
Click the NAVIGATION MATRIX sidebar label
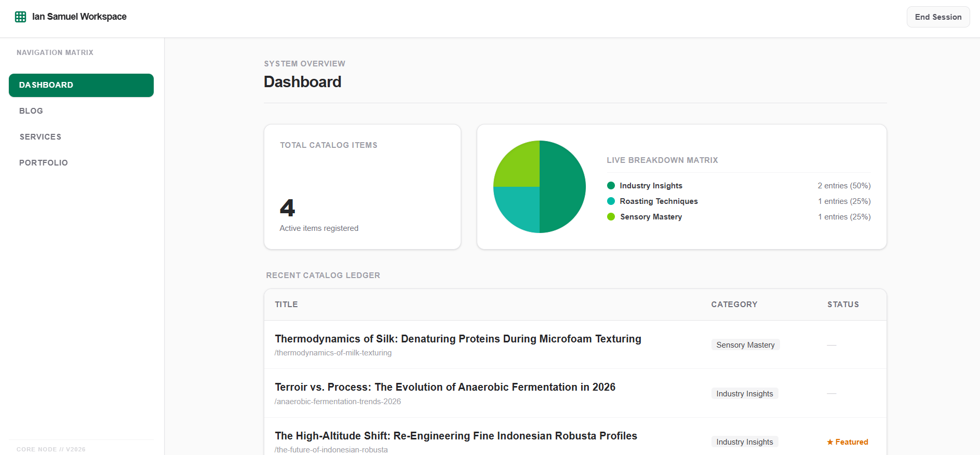click(x=55, y=52)
